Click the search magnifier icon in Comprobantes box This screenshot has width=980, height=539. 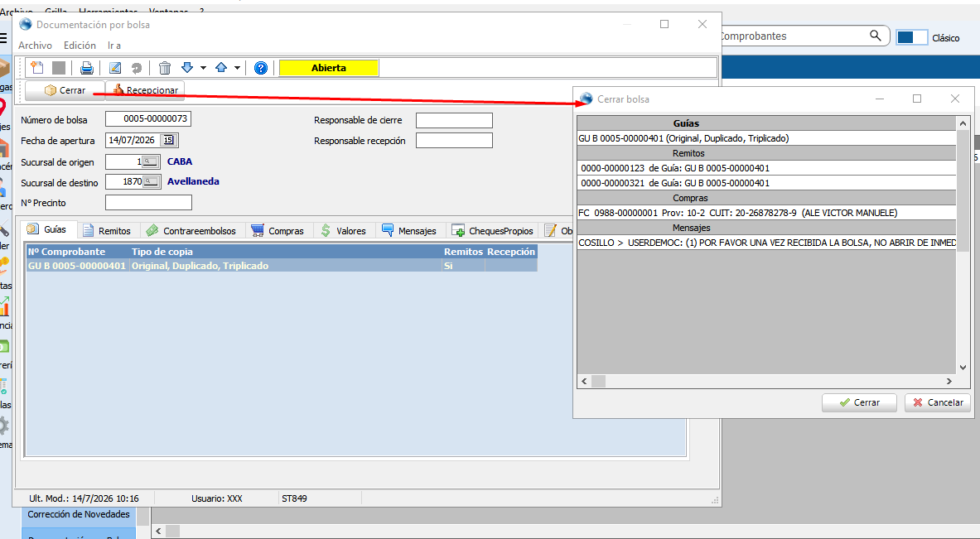(x=875, y=36)
